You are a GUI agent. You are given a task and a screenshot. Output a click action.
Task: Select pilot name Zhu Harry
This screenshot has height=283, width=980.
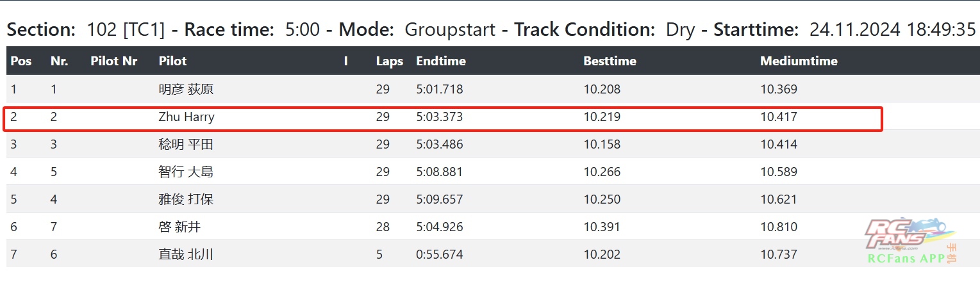click(x=187, y=117)
